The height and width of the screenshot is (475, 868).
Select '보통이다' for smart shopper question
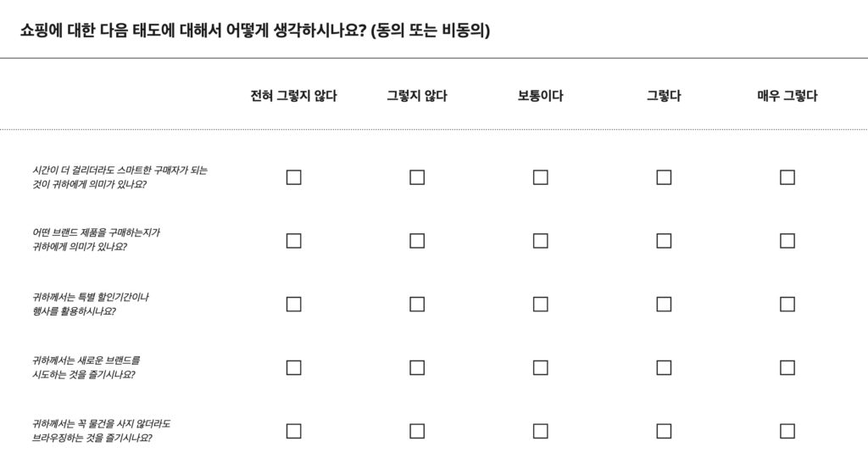tap(540, 177)
